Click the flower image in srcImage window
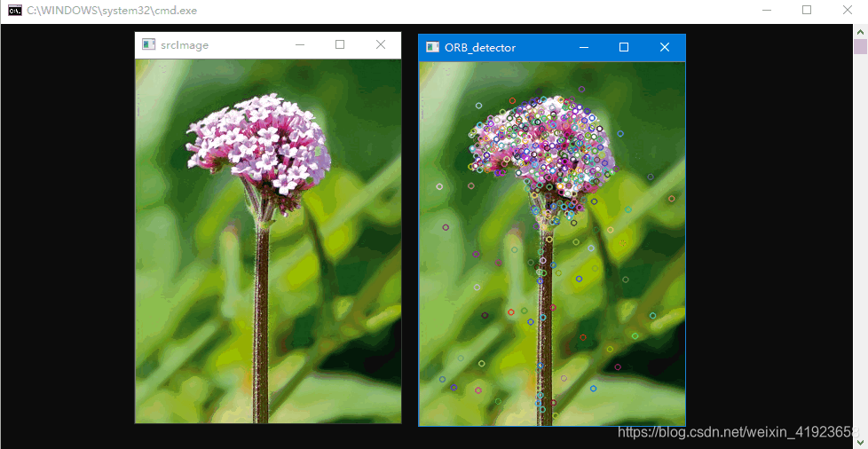Screen dimensions: 868x449 click(x=268, y=241)
